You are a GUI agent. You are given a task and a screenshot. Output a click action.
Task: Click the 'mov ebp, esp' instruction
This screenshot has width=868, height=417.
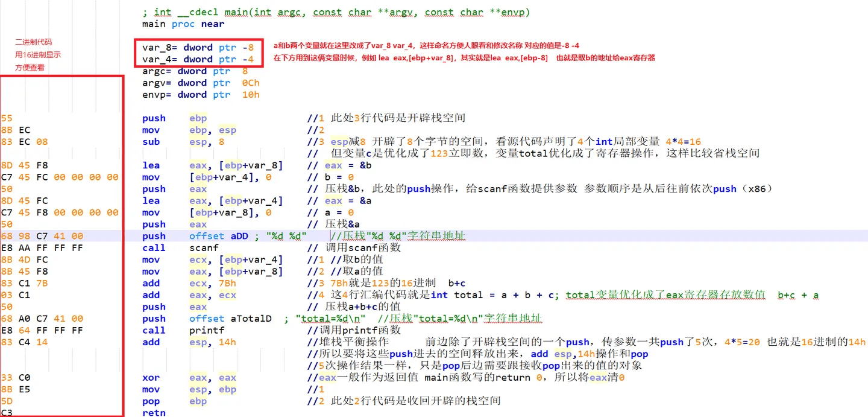coord(189,130)
